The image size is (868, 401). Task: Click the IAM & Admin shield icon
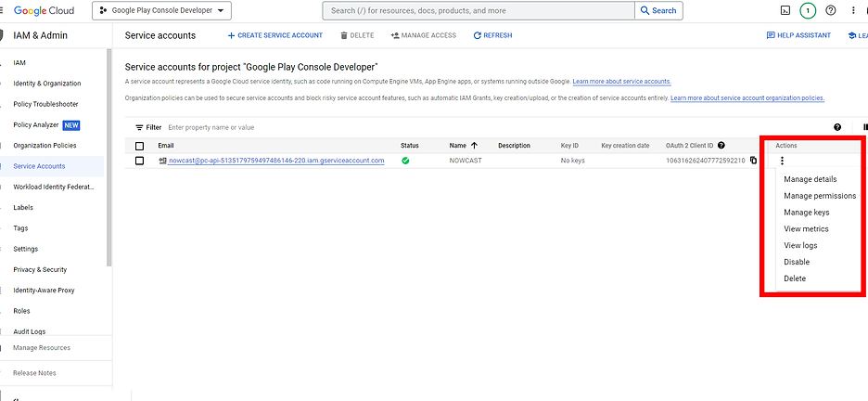click(2, 35)
